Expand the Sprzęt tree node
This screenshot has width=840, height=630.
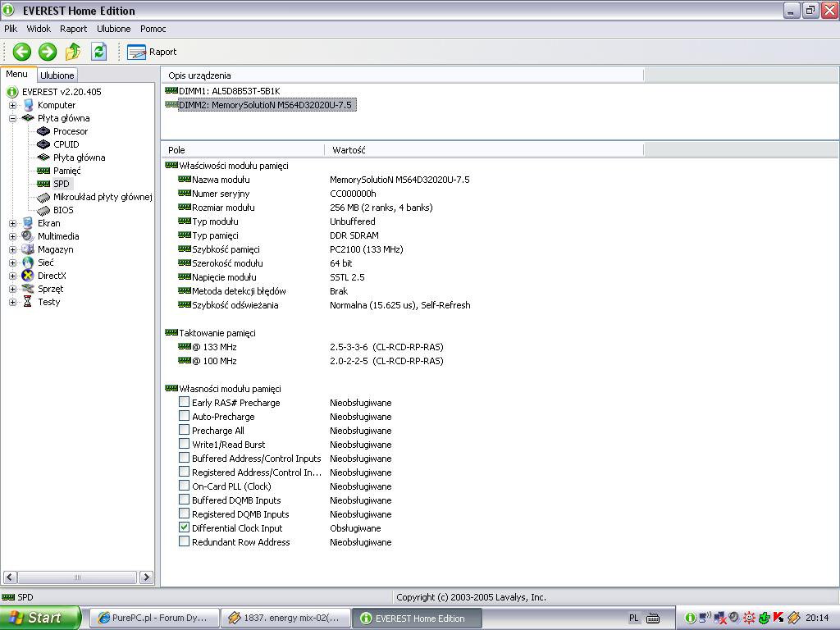pyautogui.click(x=12, y=289)
